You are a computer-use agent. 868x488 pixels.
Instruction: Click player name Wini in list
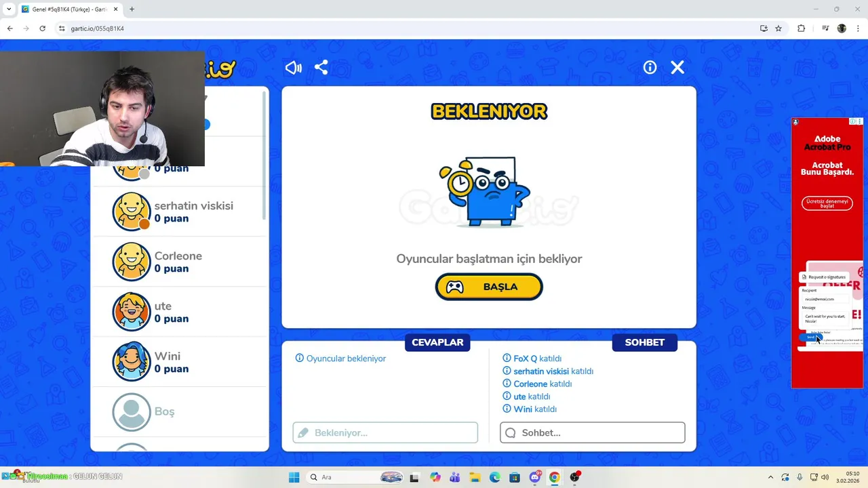pyautogui.click(x=167, y=356)
